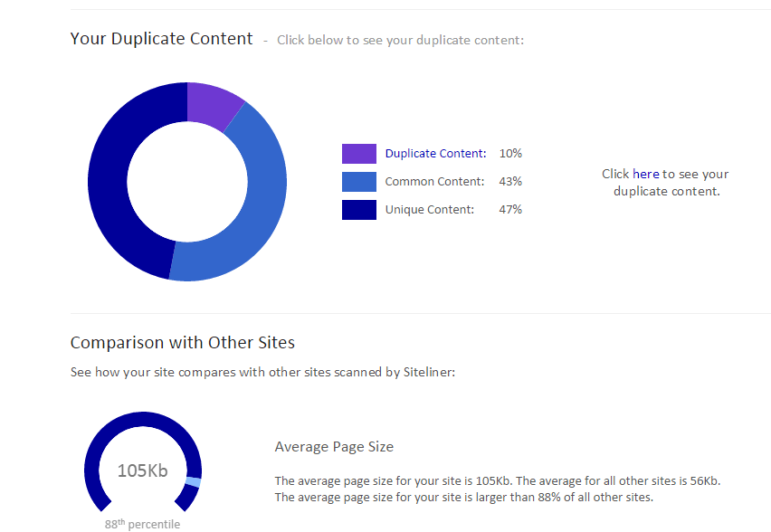The image size is (771, 532).
Task: Select the Comparison with Other Sites heading
Action: pos(182,343)
